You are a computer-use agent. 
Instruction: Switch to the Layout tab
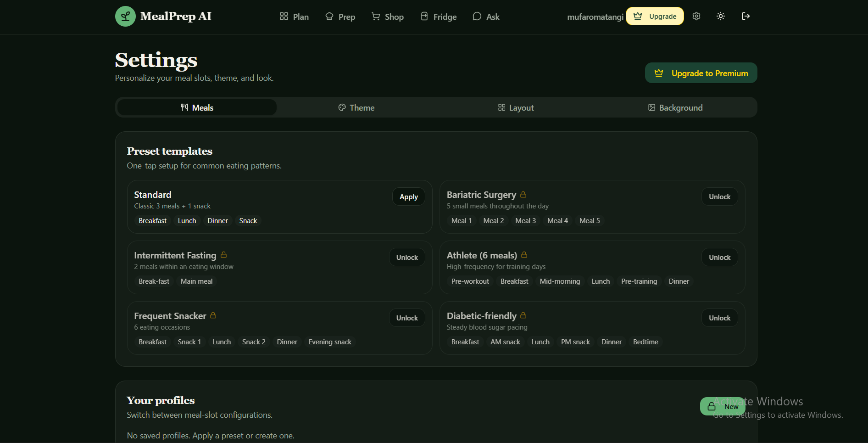[516, 107]
